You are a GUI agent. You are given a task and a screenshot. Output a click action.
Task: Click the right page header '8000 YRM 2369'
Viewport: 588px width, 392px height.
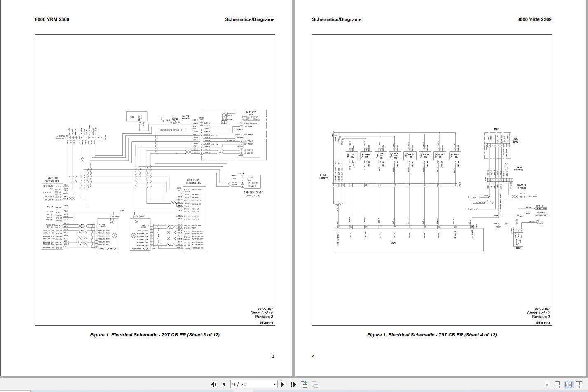[x=534, y=19]
